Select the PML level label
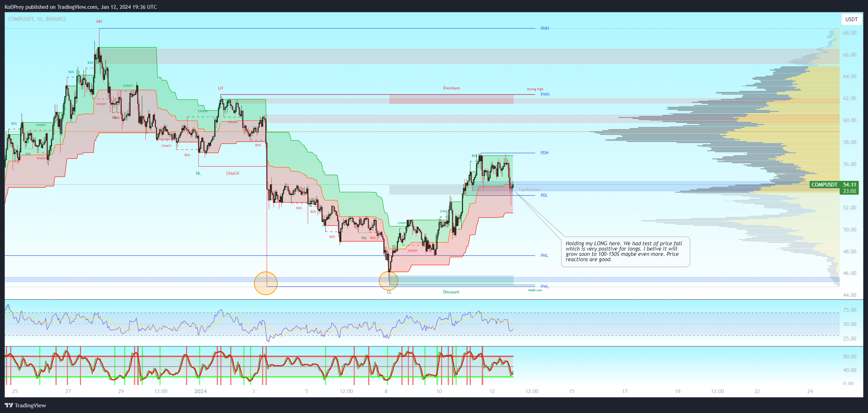The width and height of the screenshot is (868, 413). [x=544, y=256]
